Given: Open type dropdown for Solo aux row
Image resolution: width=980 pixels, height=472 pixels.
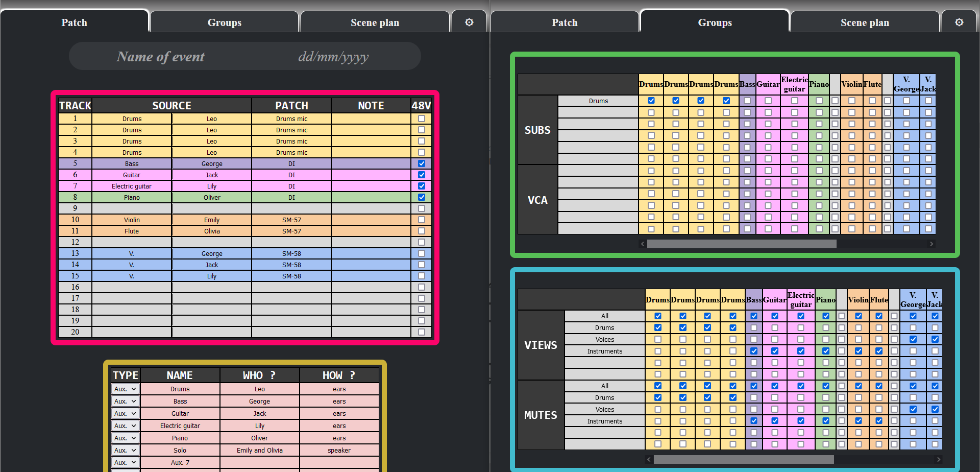Looking at the screenshot, I should pyautogui.click(x=125, y=451).
